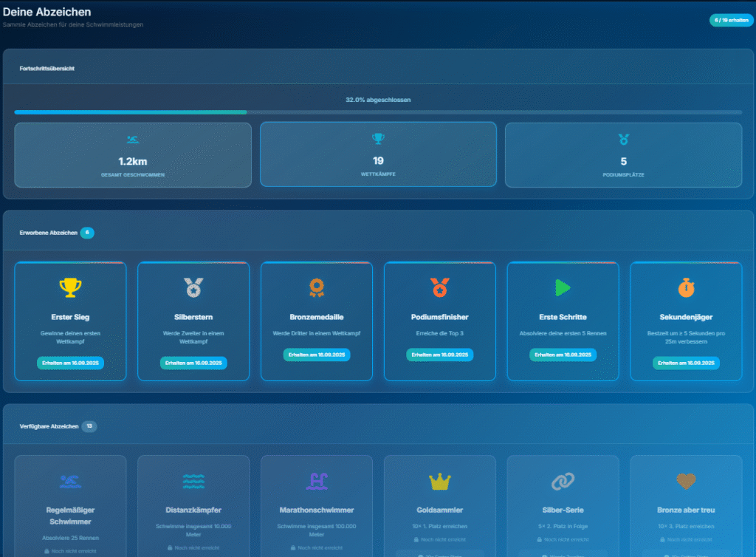The width and height of the screenshot is (756, 557).
Task: Click the Erworbene Abzeichen section header
Action: (x=50, y=233)
